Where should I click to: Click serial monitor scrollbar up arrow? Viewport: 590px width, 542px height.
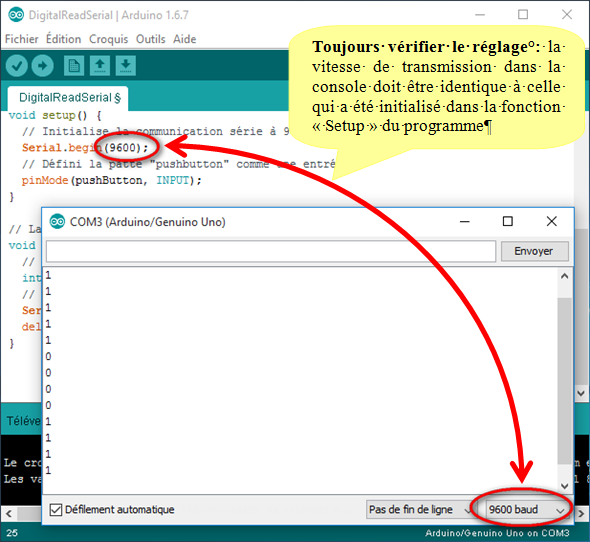click(564, 276)
